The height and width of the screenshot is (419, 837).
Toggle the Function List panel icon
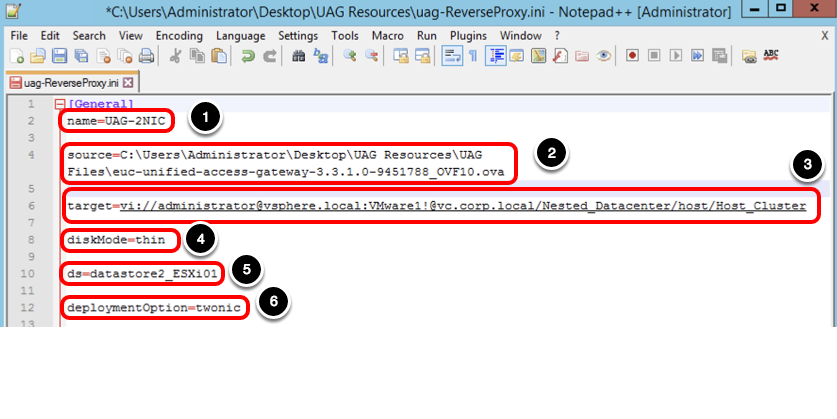click(x=560, y=56)
